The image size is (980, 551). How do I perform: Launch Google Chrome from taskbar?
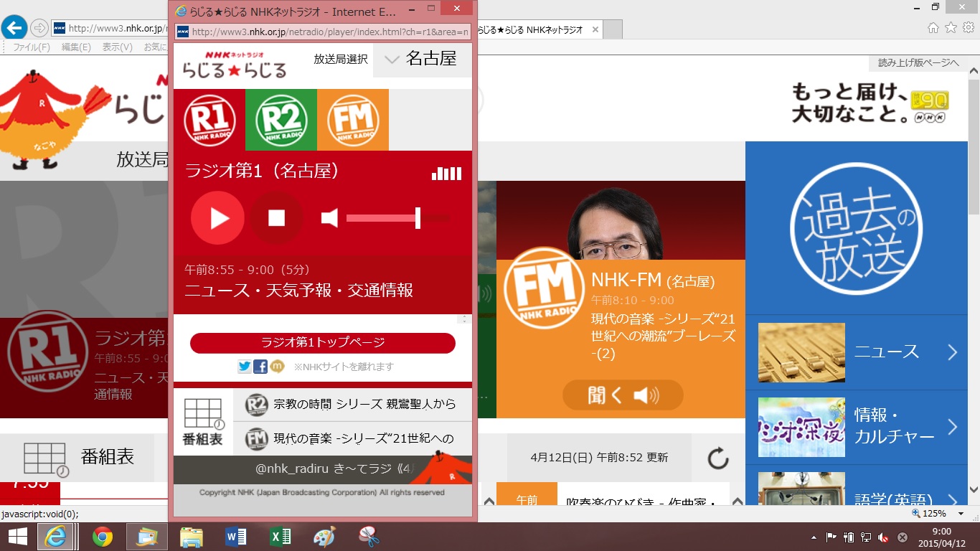[x=103, y=537]
